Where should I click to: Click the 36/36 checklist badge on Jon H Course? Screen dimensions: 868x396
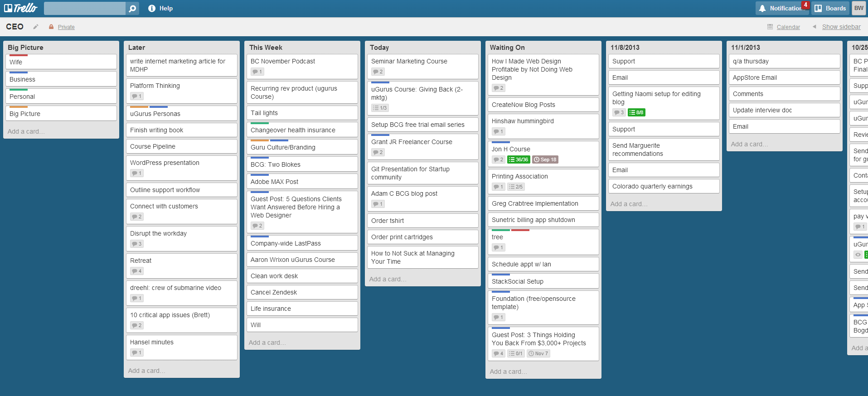(519, 159)
